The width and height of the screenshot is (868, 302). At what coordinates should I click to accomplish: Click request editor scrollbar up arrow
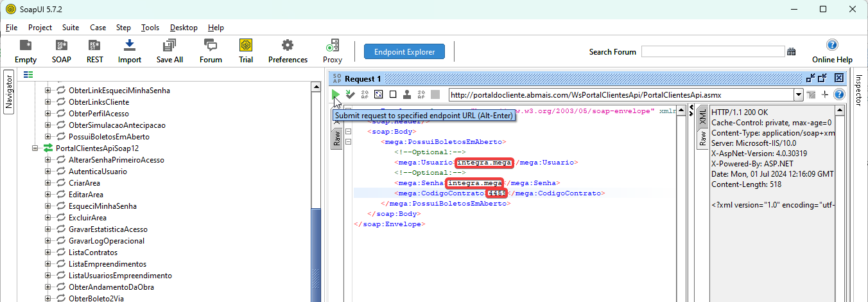682,111
